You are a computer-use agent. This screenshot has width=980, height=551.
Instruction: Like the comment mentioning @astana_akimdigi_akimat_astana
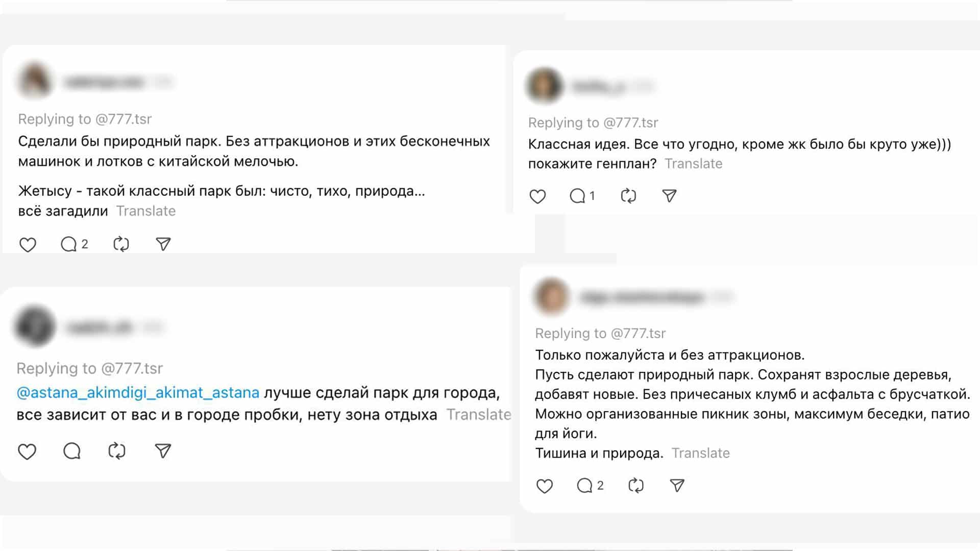27,452
